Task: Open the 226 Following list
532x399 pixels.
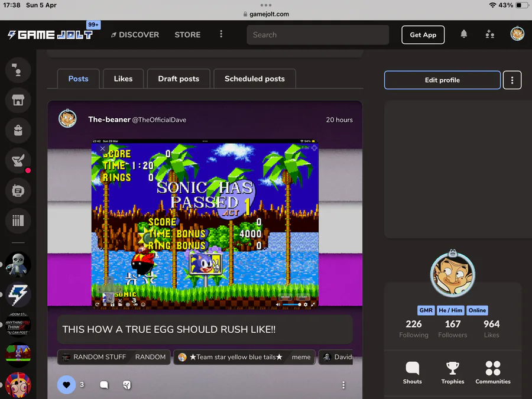Action: click(414, 329)
